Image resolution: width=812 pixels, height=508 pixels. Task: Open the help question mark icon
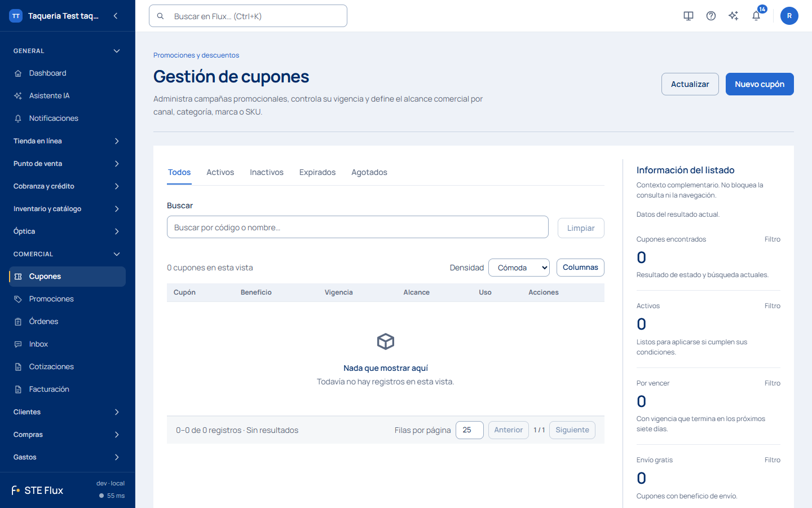pos(711,16)
